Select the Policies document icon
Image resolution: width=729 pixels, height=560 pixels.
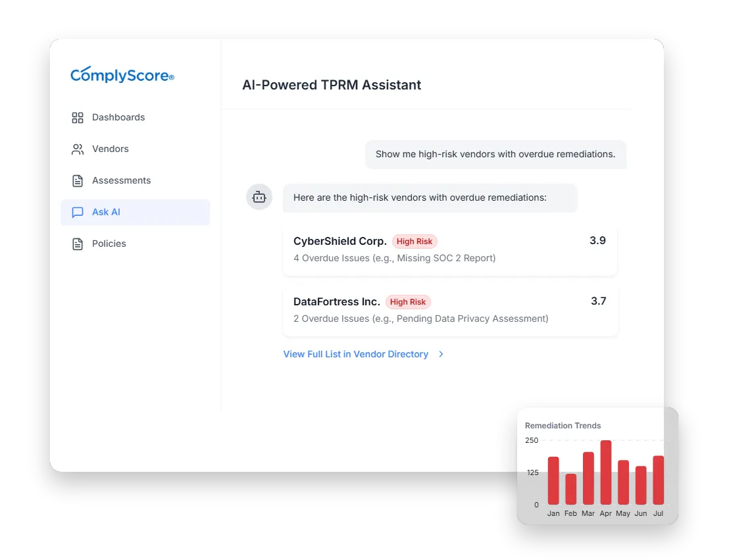(x=77, y=243)
